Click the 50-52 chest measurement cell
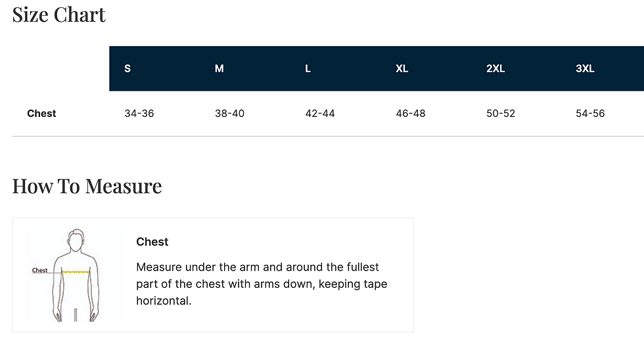Viewport: 644px width, 343px height. [501, 113]
